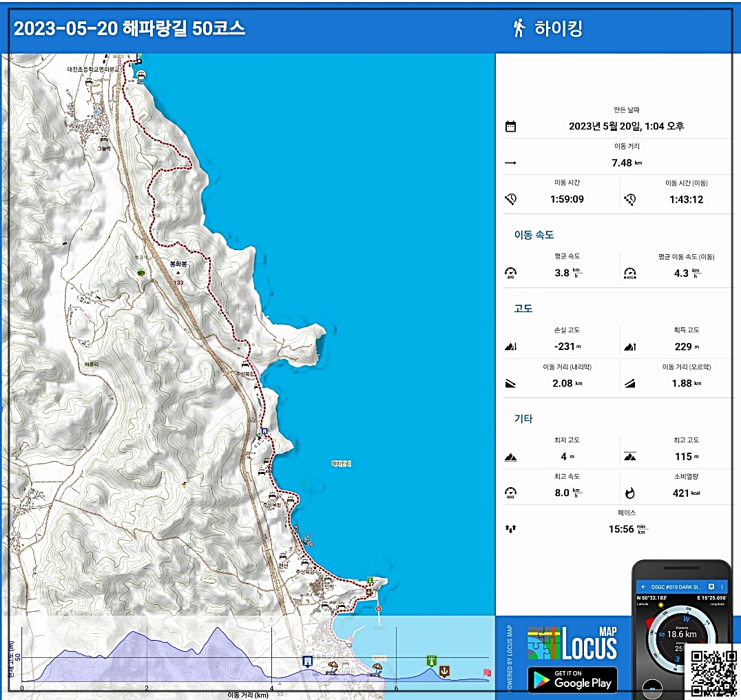Click the 133 elevation number under 봉화봉
Screen dimensions: 741x700
coord(178,282)
